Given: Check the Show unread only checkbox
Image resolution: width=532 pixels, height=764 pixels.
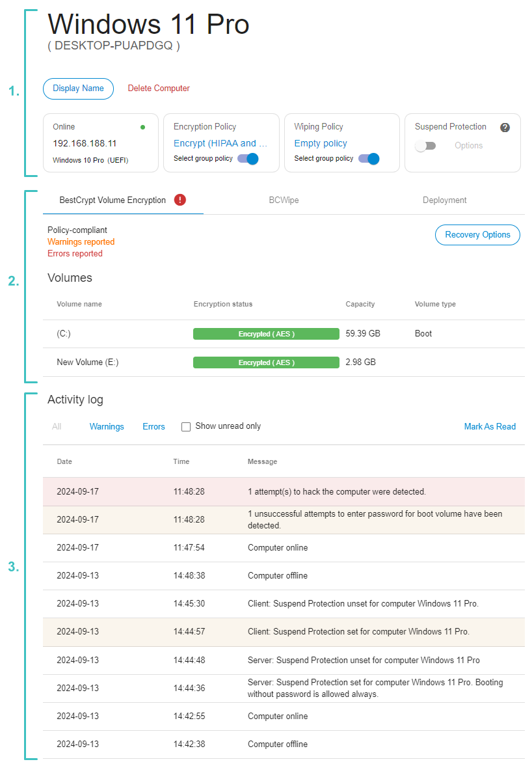Looking at the screenshot, I should click(185, 427).
